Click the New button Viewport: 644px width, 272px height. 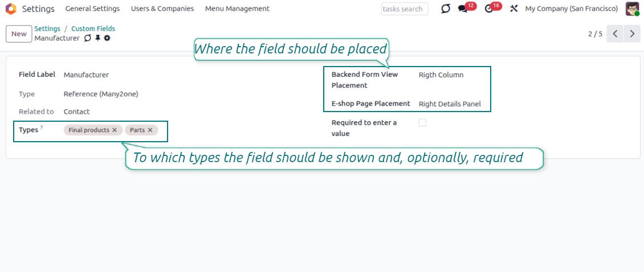coord(19,34)
